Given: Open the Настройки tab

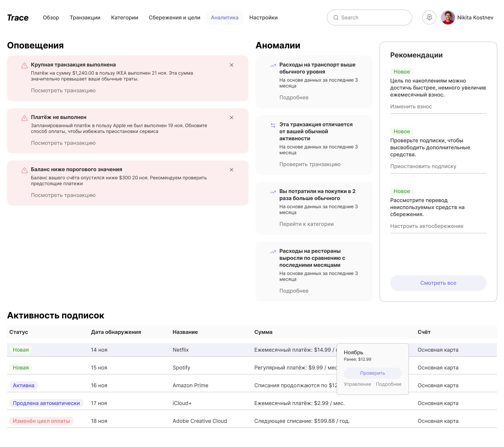Looking at the screenshot, I should 263,17.
